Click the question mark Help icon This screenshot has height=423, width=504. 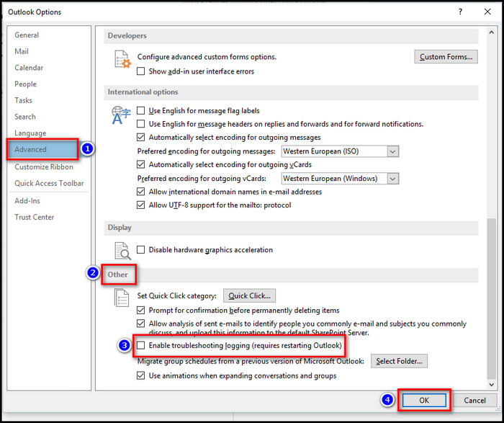pyautogui.click(x=459, y=12)
